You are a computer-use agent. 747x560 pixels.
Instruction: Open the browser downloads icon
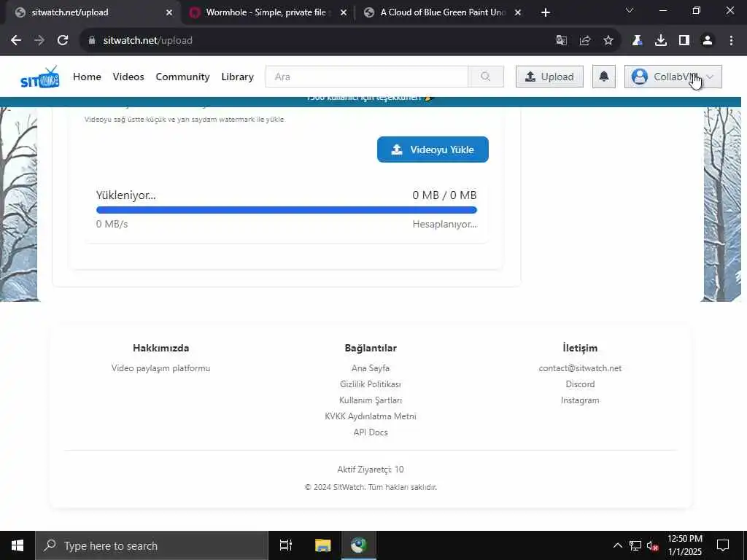[x=661, y=41]
